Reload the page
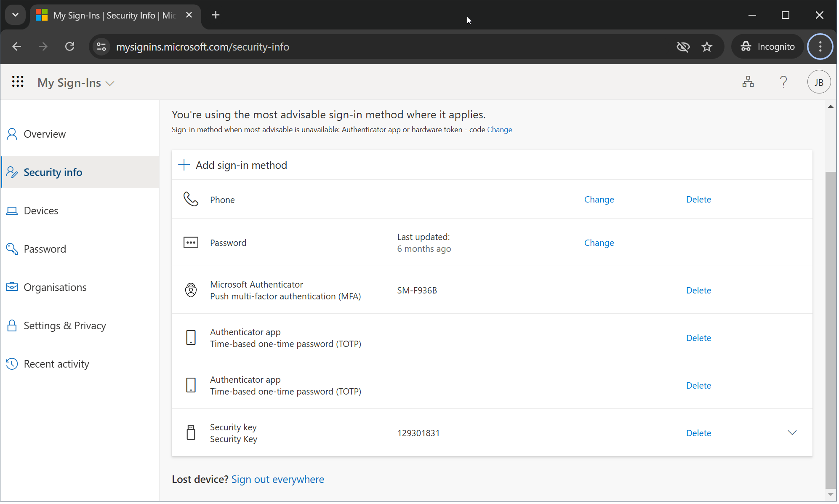 point(70,47)
